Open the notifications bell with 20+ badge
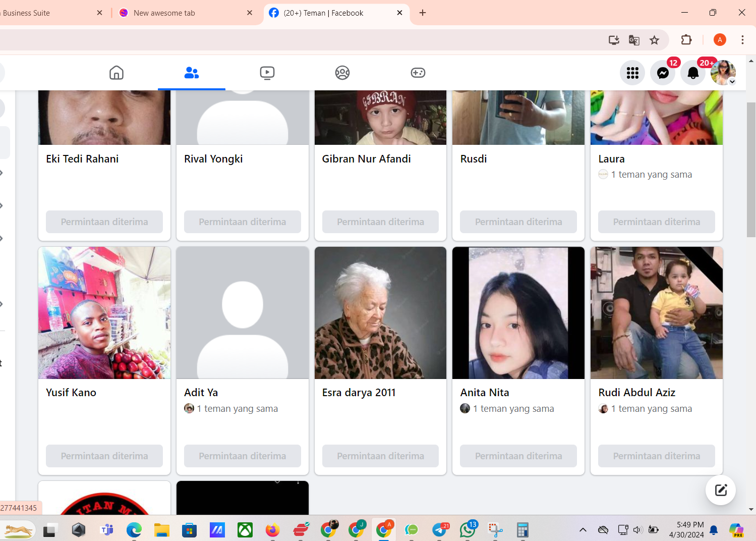The height and width of the screenshot is (541, 756). click(x=693, y=73)
